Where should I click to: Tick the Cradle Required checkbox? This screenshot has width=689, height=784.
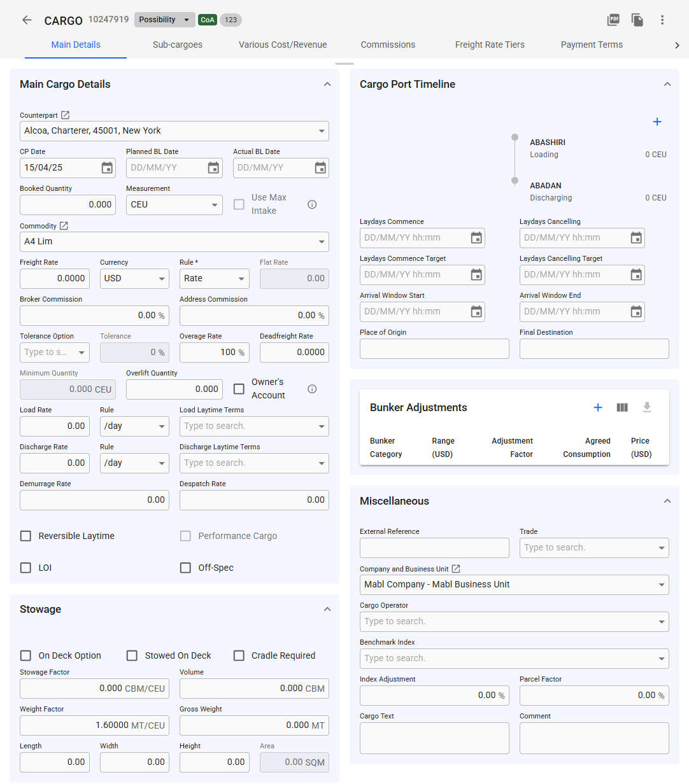(x=239, y=655)
